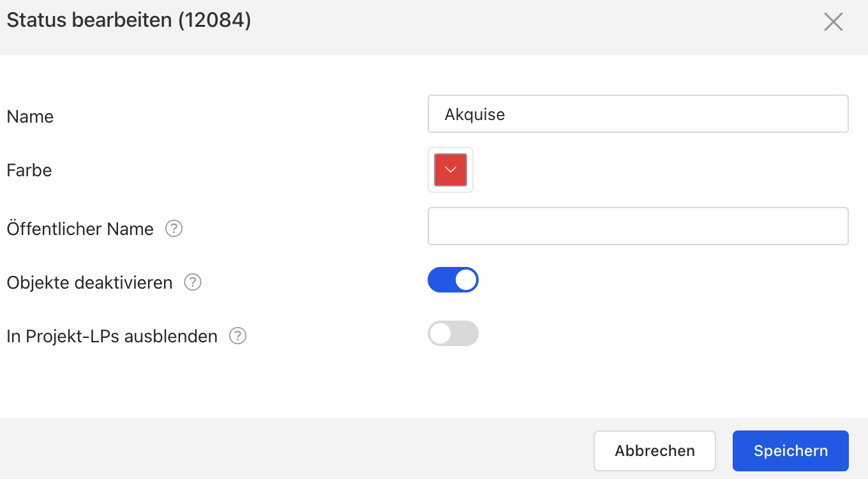This screenshot has height=479, width=868.
Task: Open the Objekte deaktivieren help tooltip icon
Action: click(193, 282)
